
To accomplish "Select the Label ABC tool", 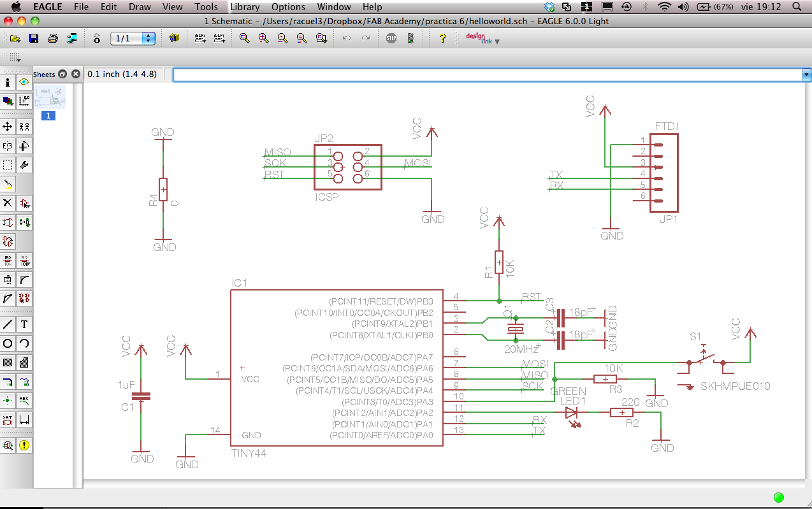I will point(24,401).
